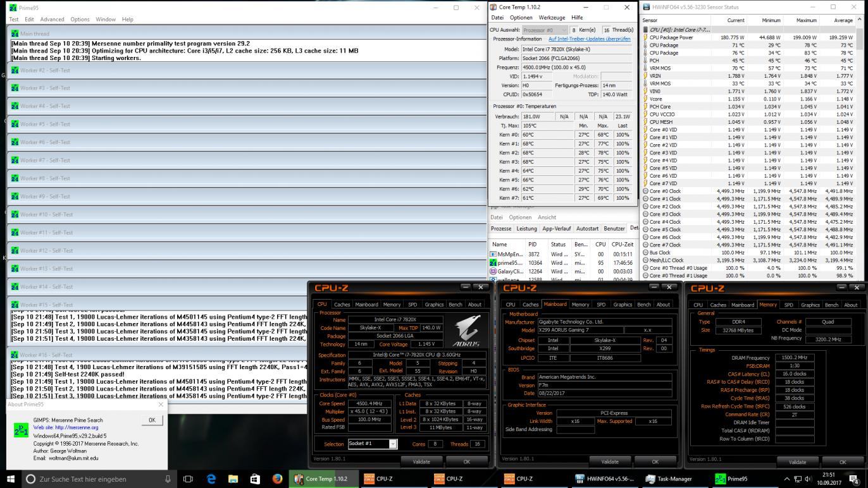Image resolution: width=868 pixels, height=488 pixels.
Task: Open the Werkzeuge menu in Core Temp
Action: (x=553, y=18)
